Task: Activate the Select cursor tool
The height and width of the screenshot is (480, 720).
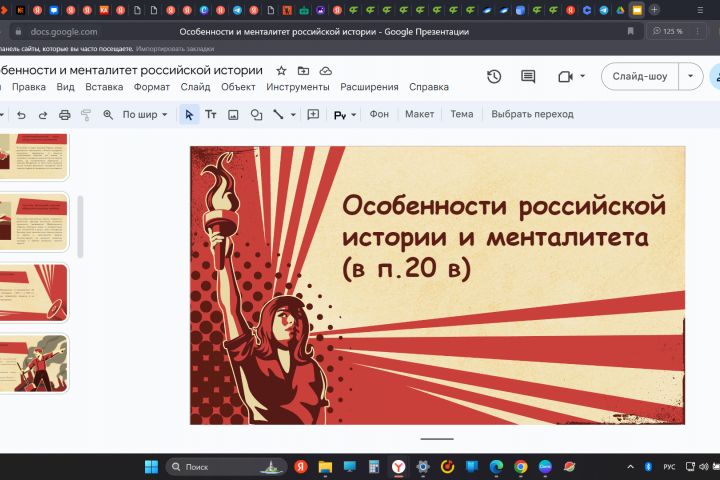Action: [189, 114]
